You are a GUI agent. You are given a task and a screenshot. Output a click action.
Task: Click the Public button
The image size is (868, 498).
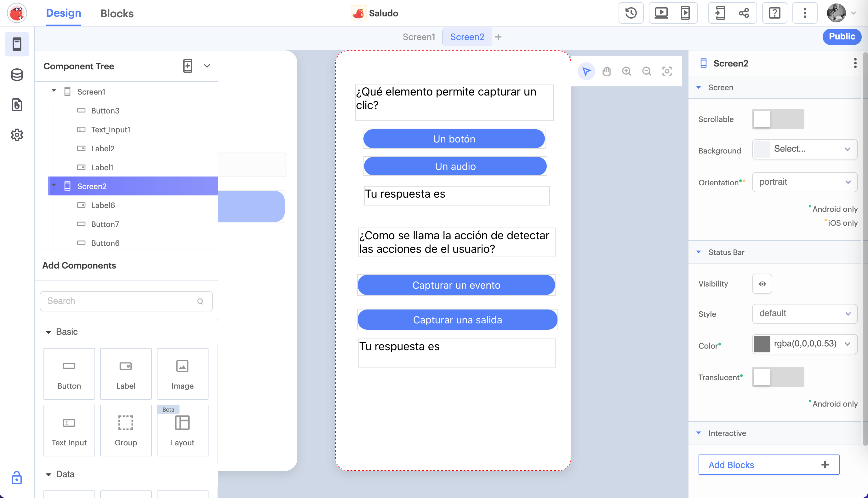coord(842,37)
